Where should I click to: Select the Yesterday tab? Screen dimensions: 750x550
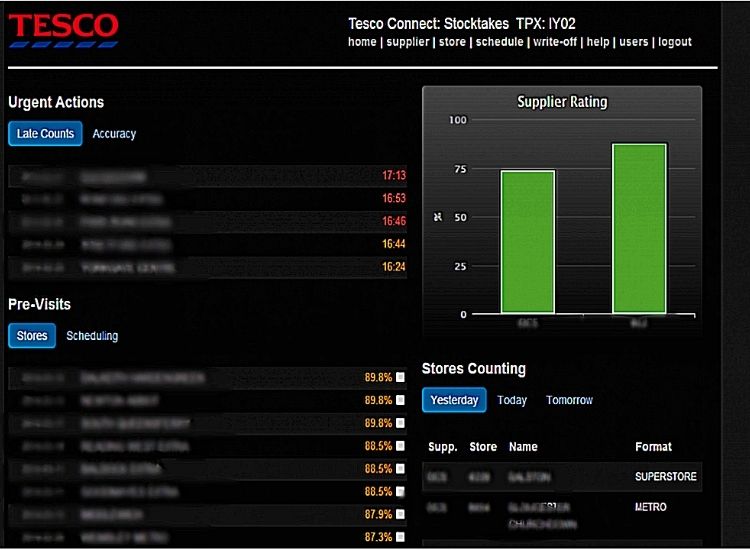454,400
